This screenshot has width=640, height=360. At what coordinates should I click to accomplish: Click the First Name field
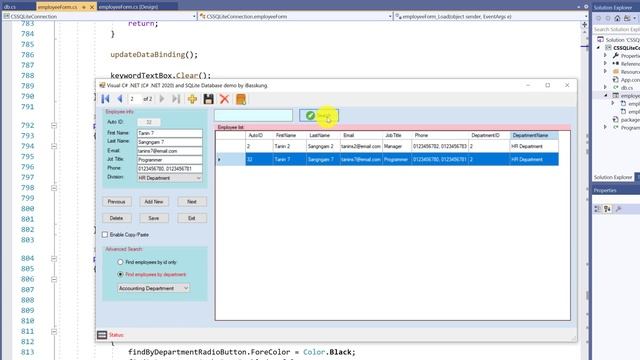[170, 133]
